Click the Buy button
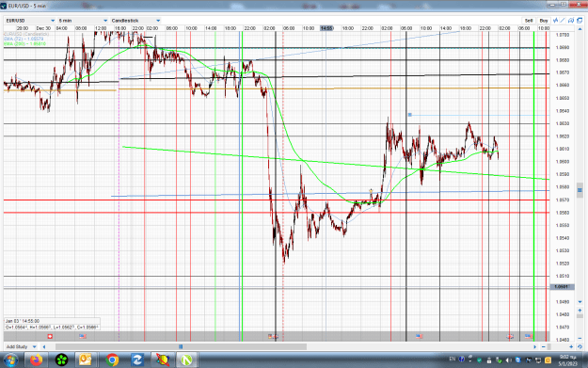 point(544,21)
